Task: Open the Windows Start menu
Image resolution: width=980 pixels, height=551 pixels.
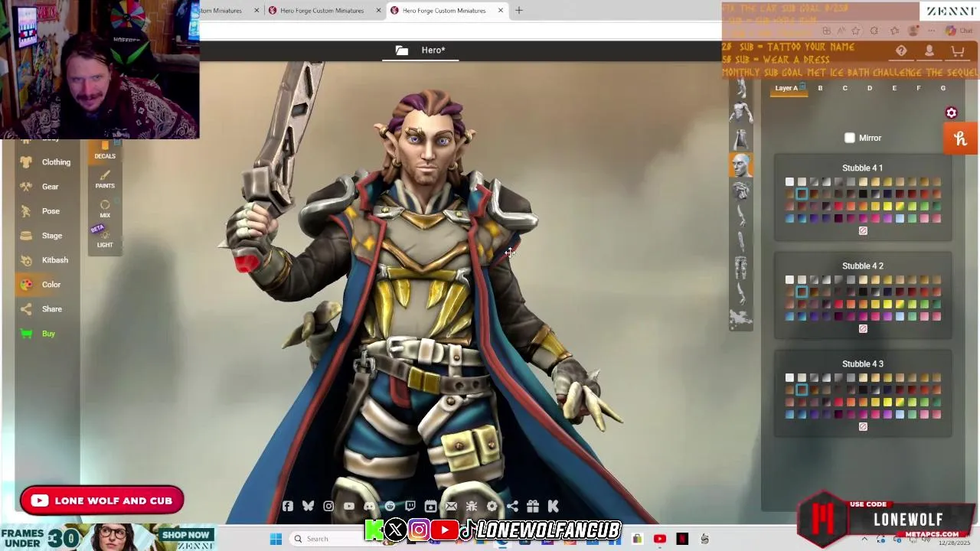Action: click(x=276, y=539)
